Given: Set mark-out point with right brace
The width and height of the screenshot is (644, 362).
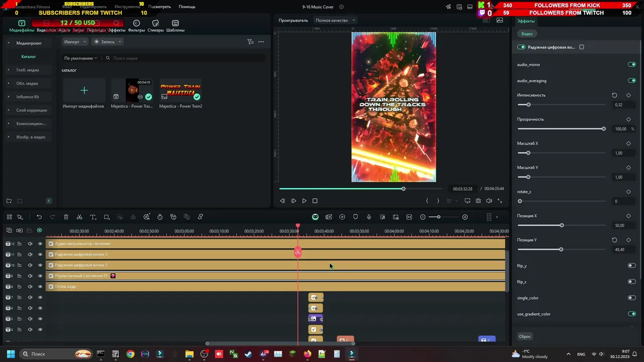Looking at the screenshot, I should point(438,201).
